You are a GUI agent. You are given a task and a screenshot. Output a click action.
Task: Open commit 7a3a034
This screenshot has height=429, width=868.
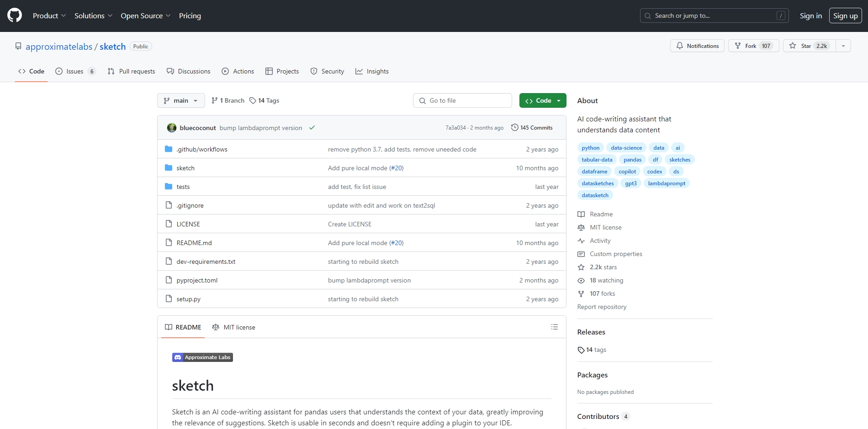[x=455, y=128]
